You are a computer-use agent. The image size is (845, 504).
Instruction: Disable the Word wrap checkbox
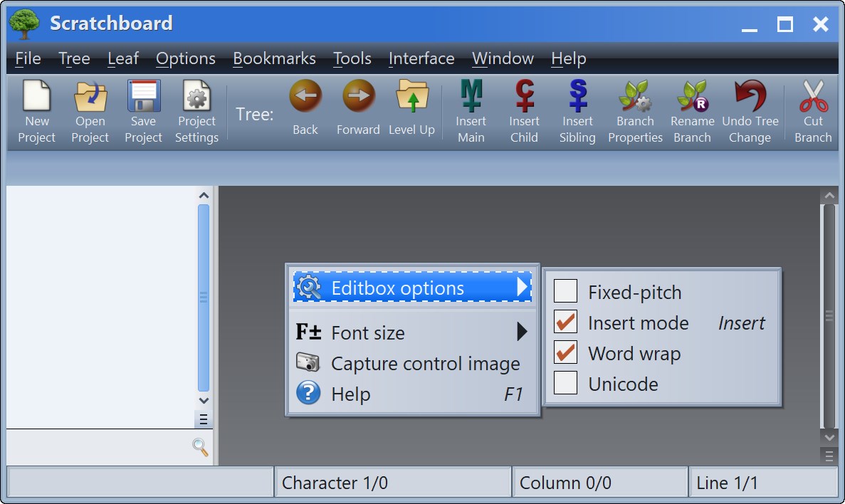click(x=565, y=352)
